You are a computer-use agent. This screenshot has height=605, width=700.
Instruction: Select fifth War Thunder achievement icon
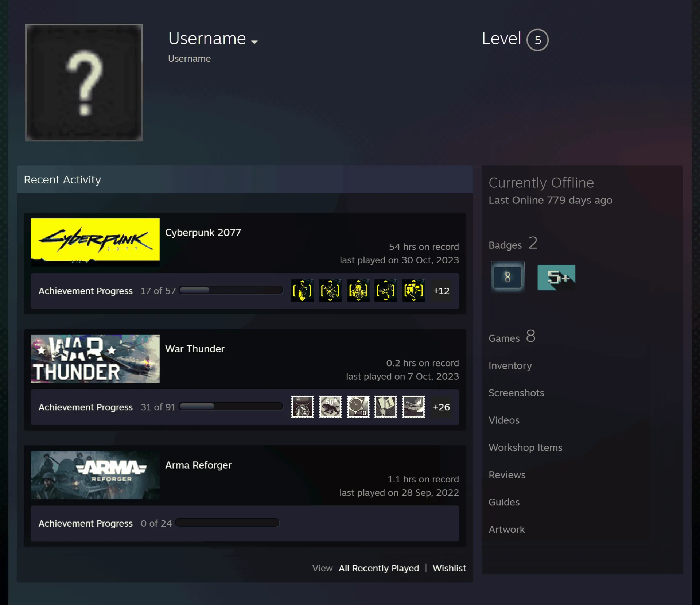413,407
